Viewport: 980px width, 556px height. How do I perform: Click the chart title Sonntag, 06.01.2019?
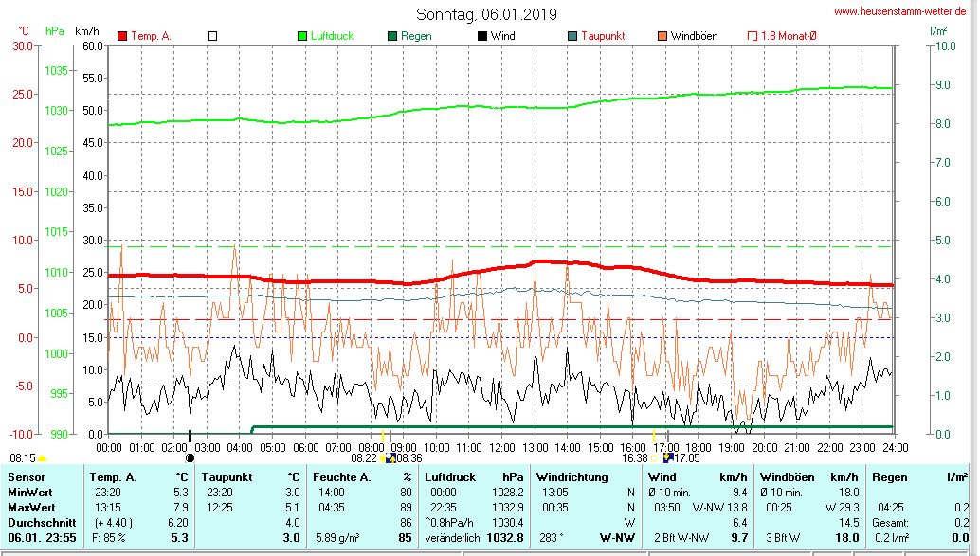click(x=486, y=14)
